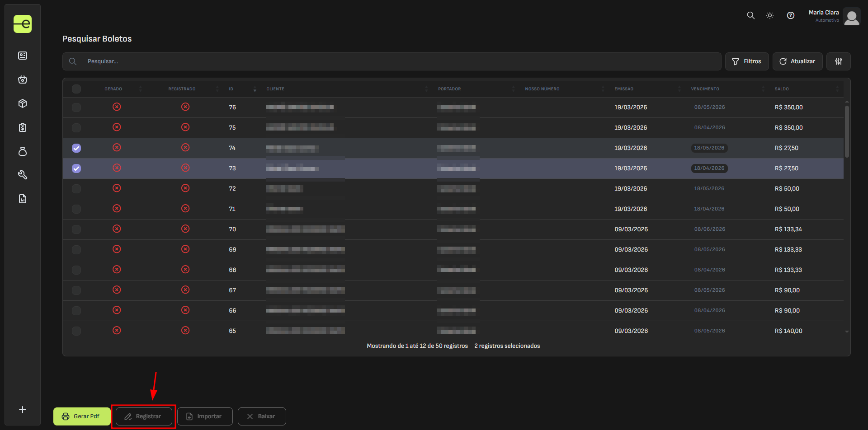The height and width of the screenshot is (430, 868).
Task: Click the search magnifier icon in top bar
Action: click(x=750, y=15)
